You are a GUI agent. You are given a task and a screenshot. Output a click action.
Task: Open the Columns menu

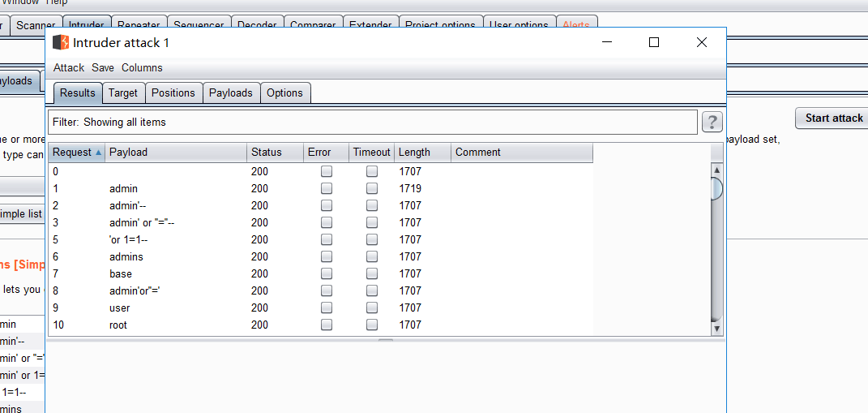143,67
